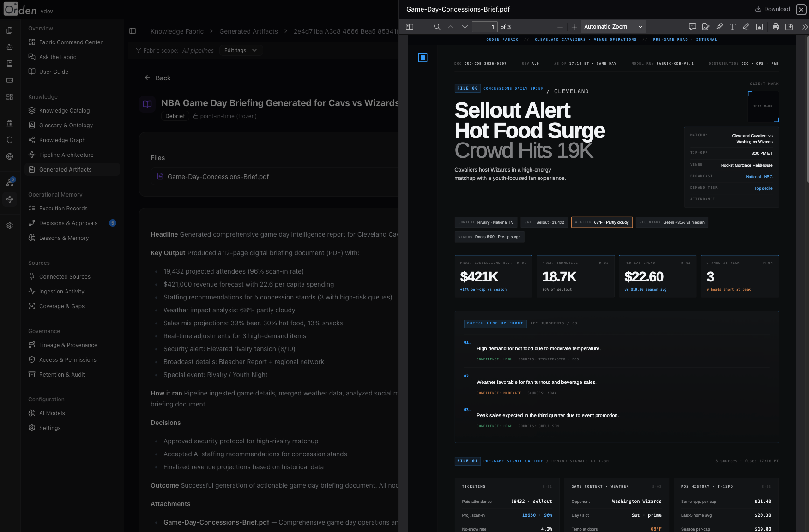809x532 pixels.
Task: Click the Debrief tag
Action: click(175, 116)
